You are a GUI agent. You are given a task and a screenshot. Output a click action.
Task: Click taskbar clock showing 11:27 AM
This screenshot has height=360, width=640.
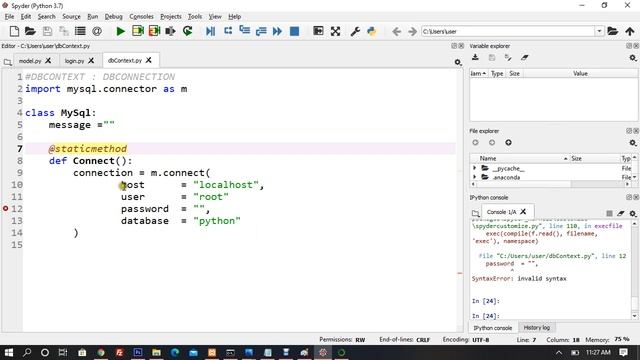tap(598, 352)
